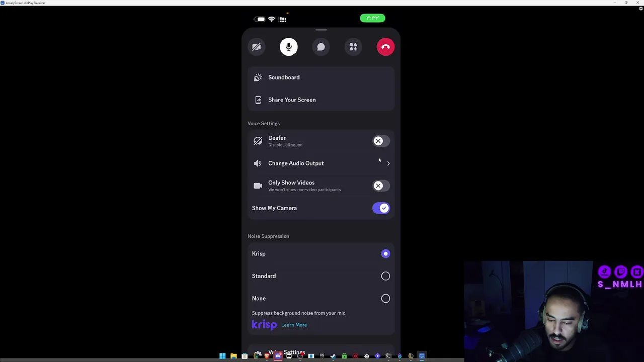
Task: Click 'Suppress background noise from your mic.' text
Action: tap(299, 313)
